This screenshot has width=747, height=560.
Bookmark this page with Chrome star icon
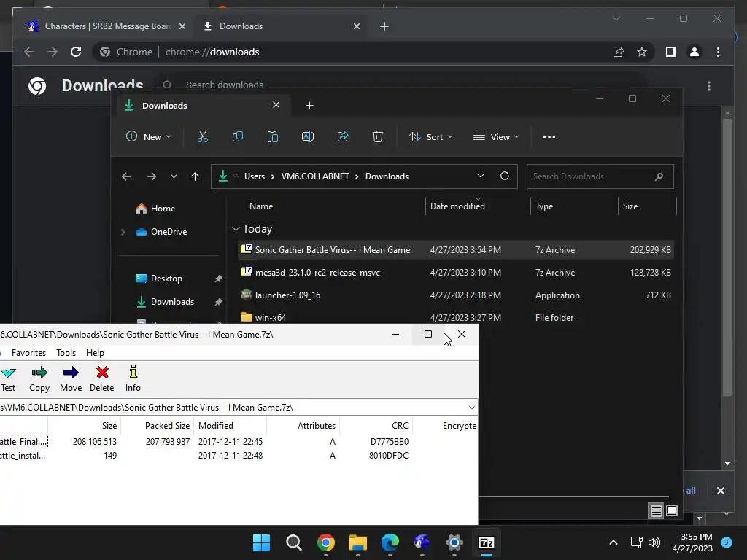point(642,52)
